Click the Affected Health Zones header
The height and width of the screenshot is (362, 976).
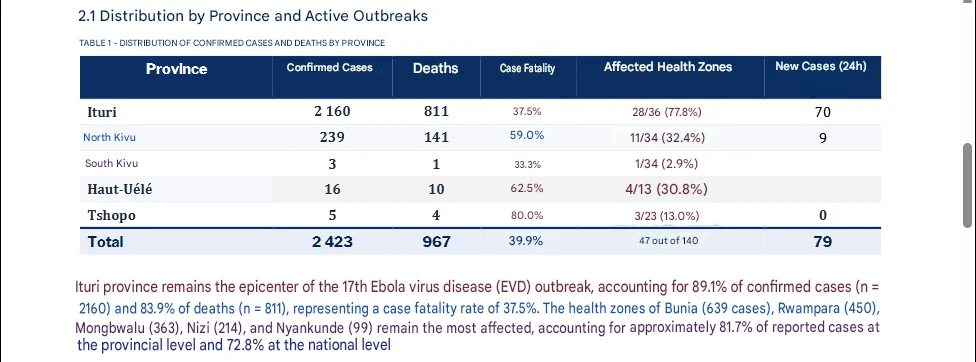click(x=668, y=67)
